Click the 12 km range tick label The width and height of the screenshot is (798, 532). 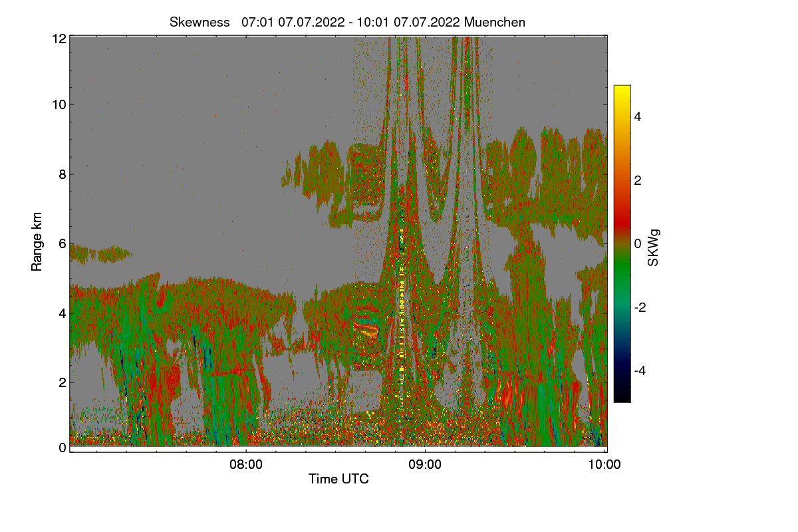point(59,39)
